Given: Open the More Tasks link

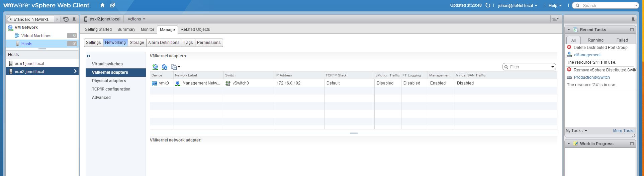Looking at the screenshot, I should (x=624, y=131).
